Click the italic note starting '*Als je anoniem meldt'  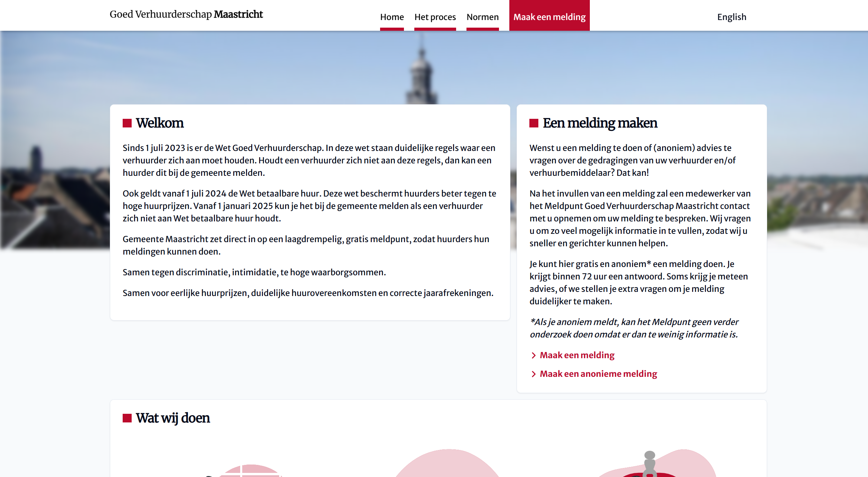click(x=634, y=328)
